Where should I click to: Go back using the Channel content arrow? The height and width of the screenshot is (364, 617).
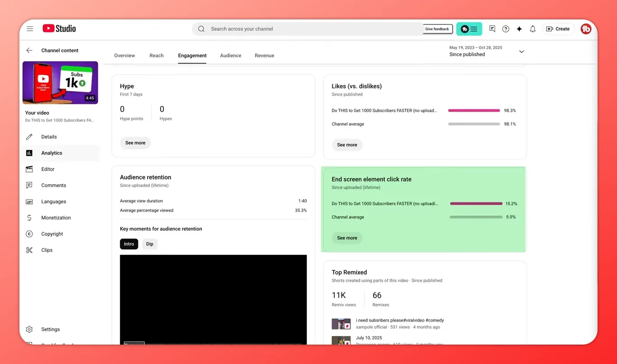coord(29,51)
